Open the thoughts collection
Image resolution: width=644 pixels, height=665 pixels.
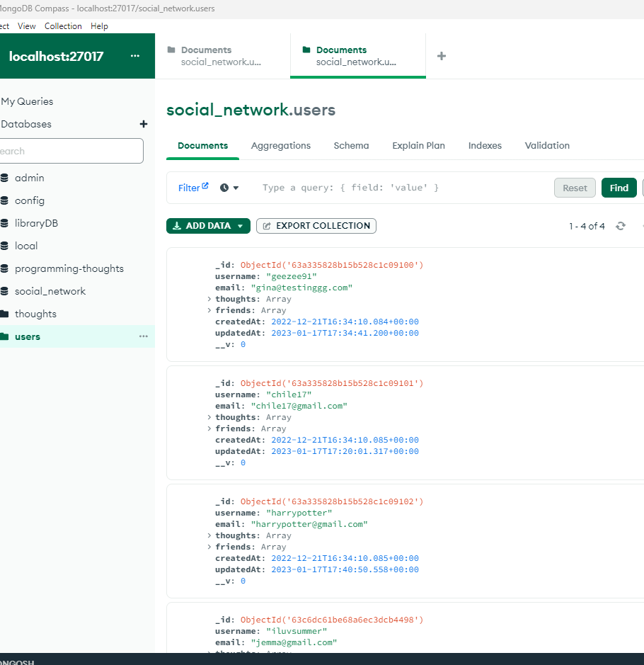(35, 314)
